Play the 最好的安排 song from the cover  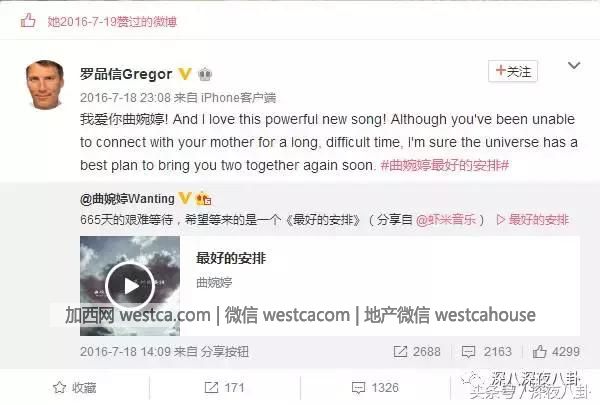pyautogui.click(x=130, y=286)
